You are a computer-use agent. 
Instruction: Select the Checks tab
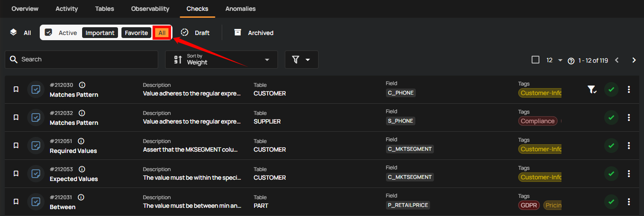pos(198,9)
